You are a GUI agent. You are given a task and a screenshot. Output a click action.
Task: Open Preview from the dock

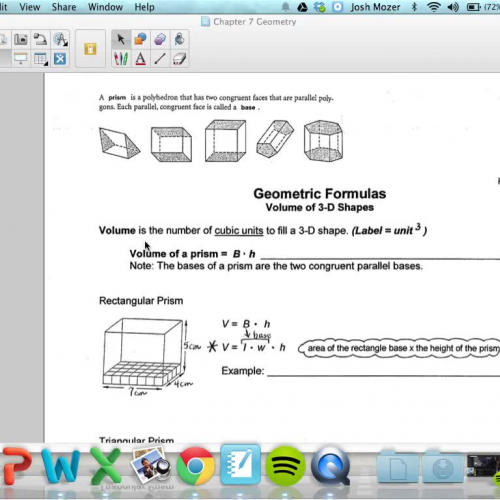(x=150, y=465)
